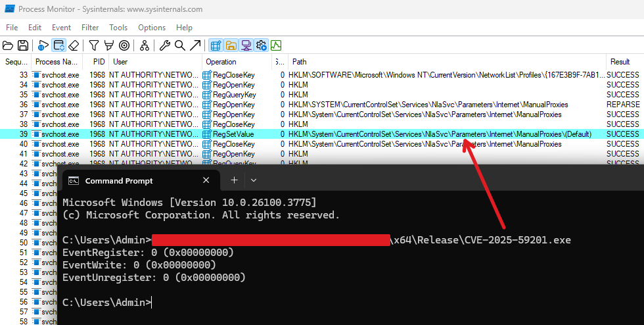The height and width of the screenshot is (325, 644).
Task: Click the Save floppy disk icon
Action: [x=23, y=45]
